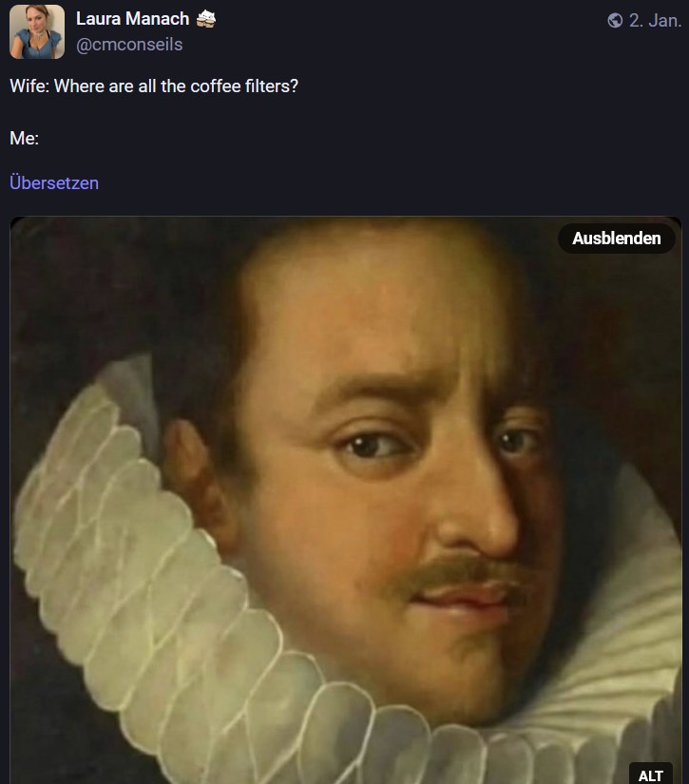Click the 'Me:' line of the post
Viewport: 689px width, 784px height.
[x=24, y=138]
